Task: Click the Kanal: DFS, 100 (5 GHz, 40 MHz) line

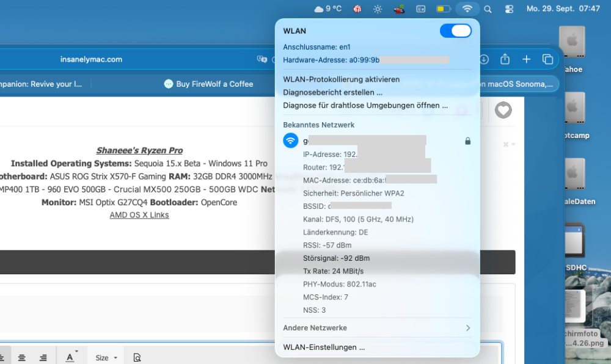Action: pos(358,219)
